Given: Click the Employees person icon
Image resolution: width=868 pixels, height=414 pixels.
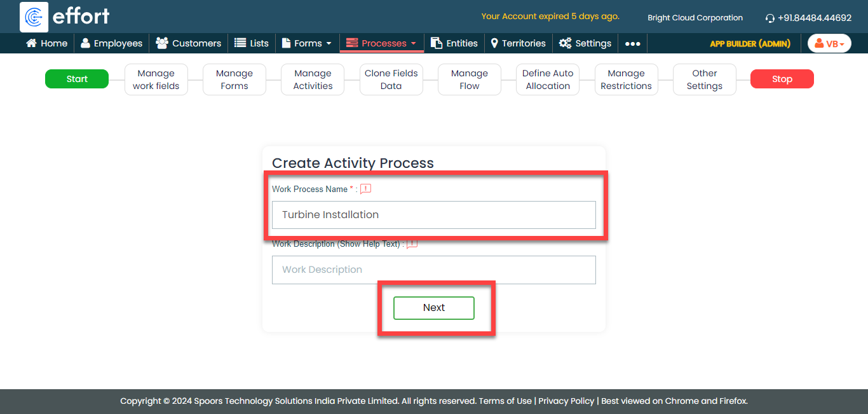Looking at the screenshot, I should tap(86, 43).
